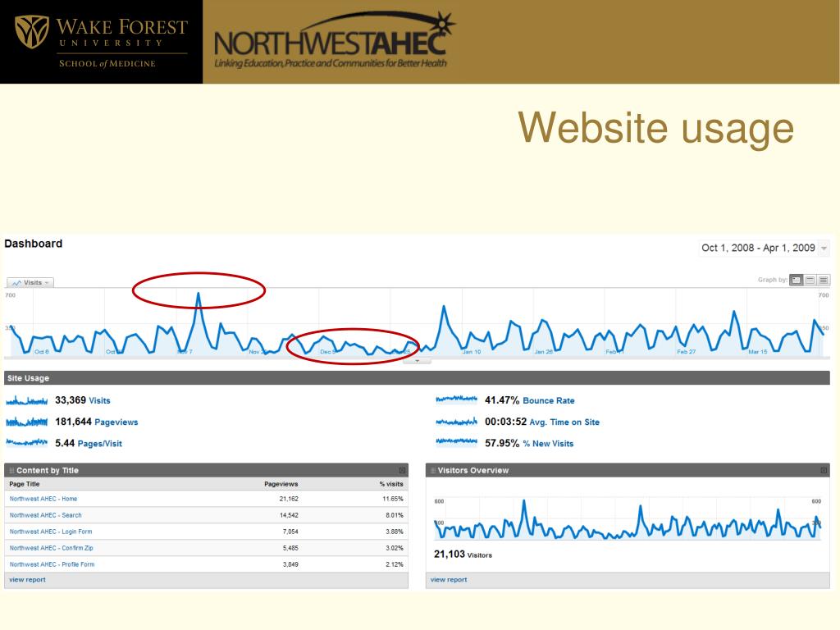
Task: Close the Visitors Overview widget
Action: (824, 470)
